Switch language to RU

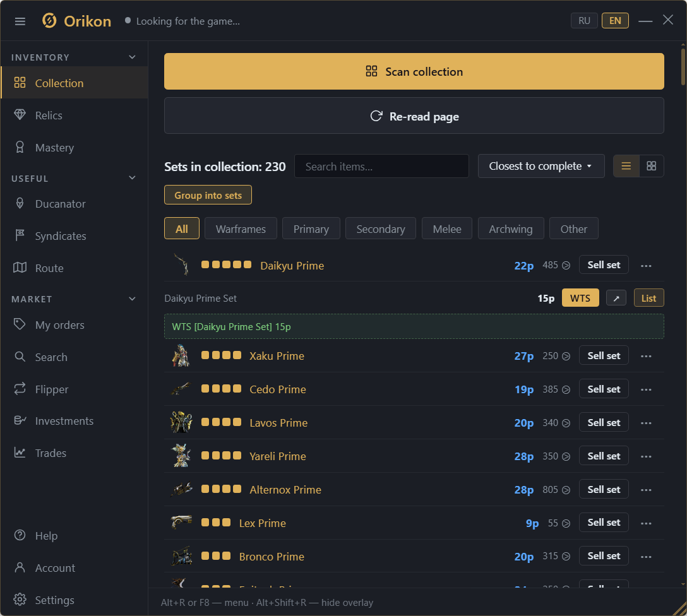pyautogui.click(x=584, y=21)
